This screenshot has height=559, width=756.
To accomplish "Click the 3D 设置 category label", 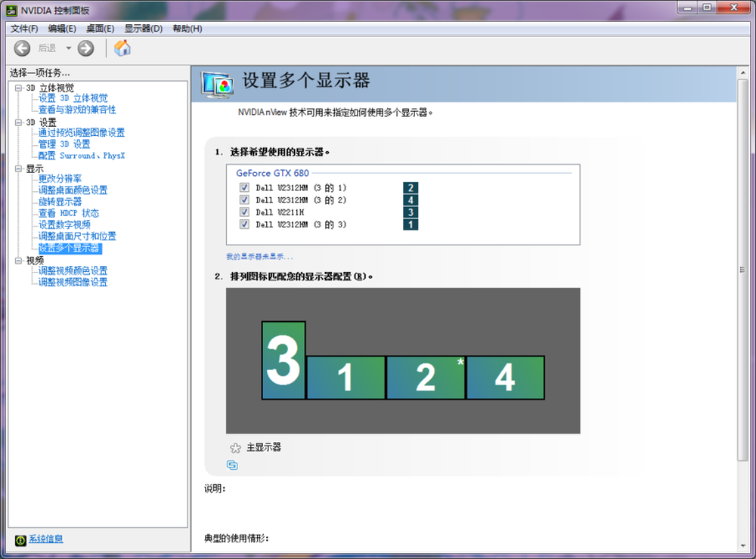I will point(42,122).
